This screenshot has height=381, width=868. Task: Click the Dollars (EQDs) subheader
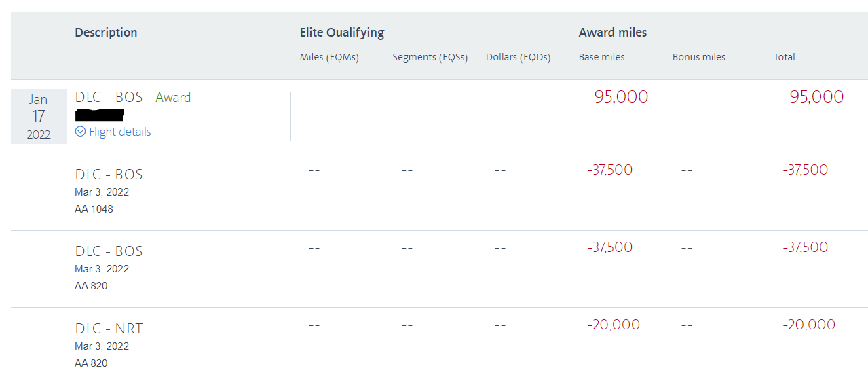(x=518, y=57)
